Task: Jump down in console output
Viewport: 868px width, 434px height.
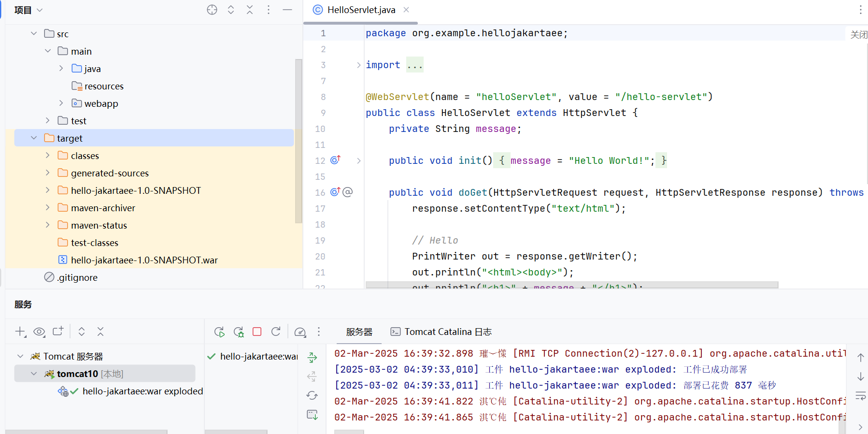Action: pos(861,376)
